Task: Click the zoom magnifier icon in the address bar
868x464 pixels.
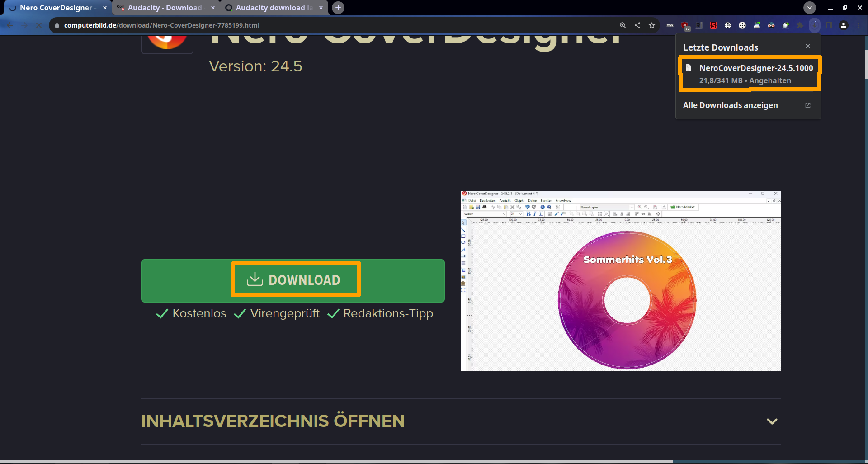Action: click(623, 25)
